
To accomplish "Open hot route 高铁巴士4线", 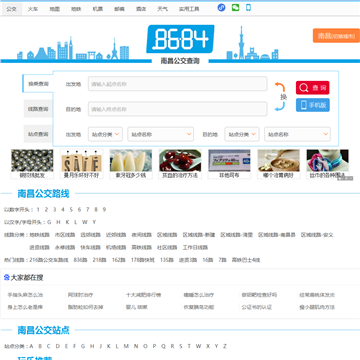I will coord(246,260).
